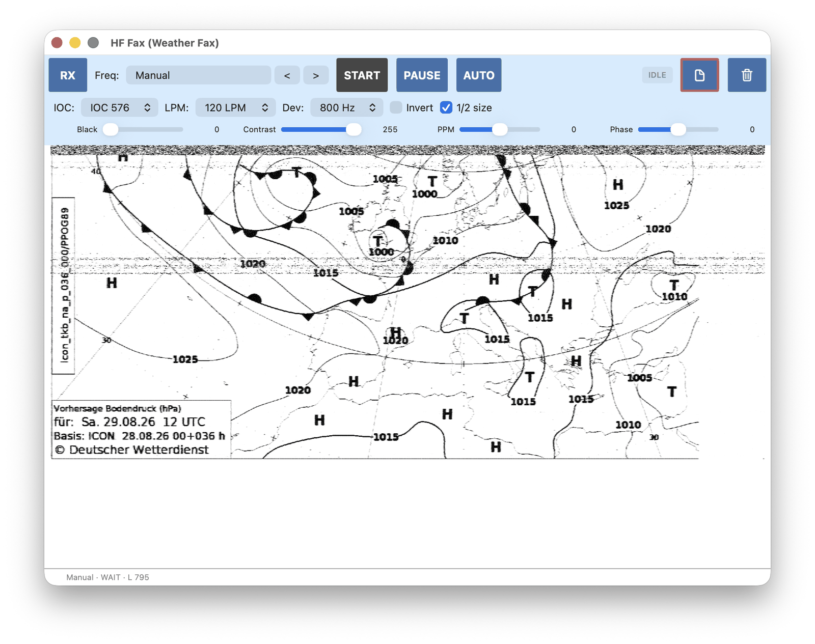Click the Black level slider handle
815x644 pixels.
[111, 129]
